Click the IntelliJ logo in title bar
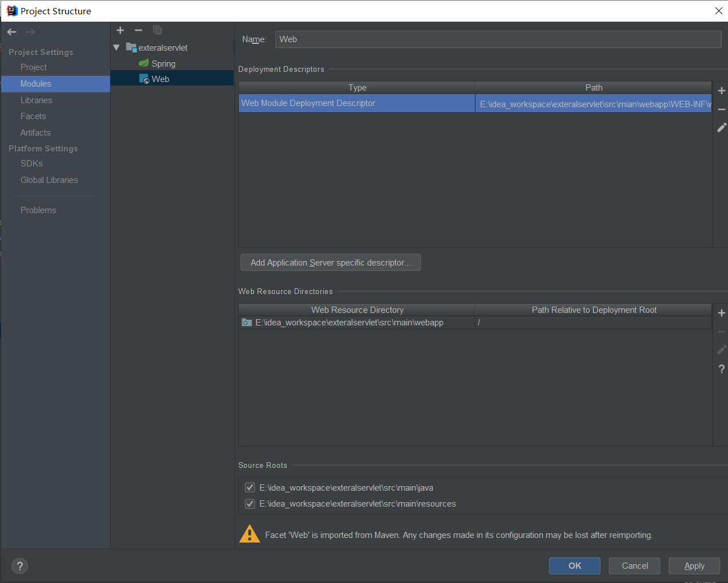728x583 pixels. (x=12, y=11)
